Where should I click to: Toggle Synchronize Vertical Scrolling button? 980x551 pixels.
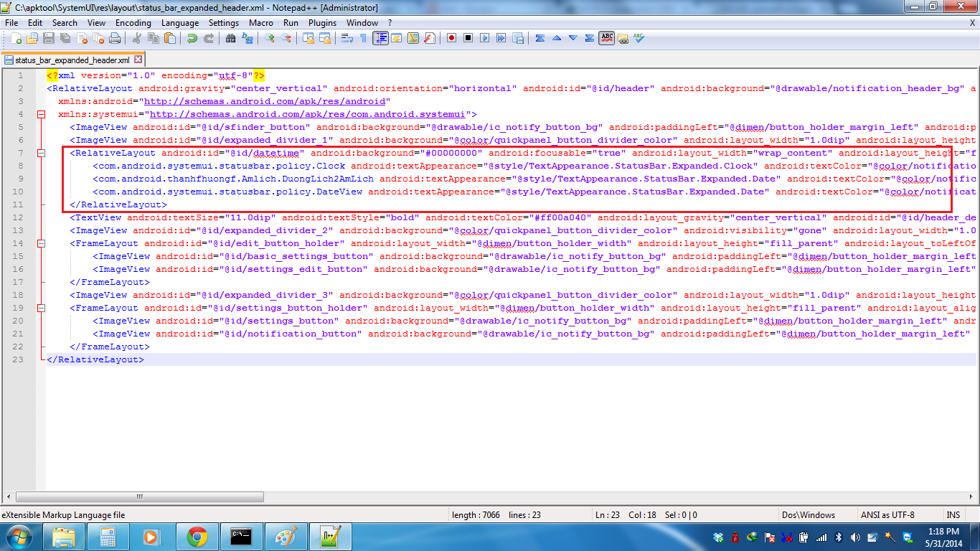308,38
